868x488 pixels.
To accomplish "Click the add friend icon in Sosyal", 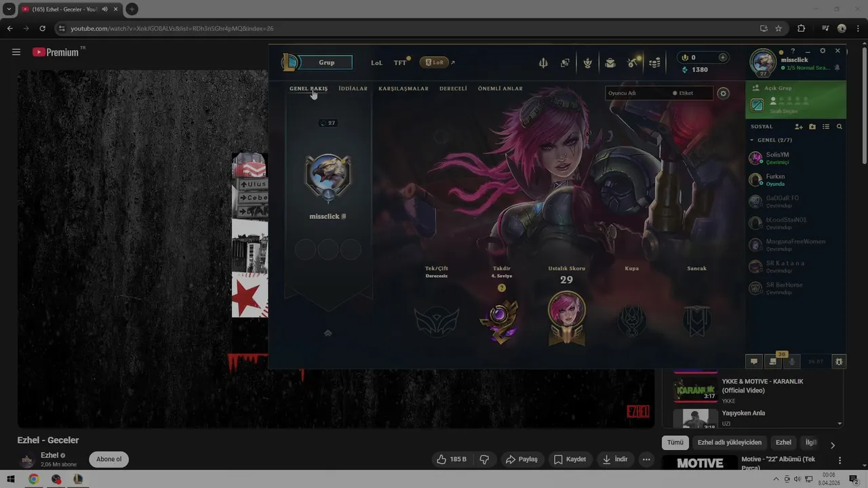I will tap(799, 127).
